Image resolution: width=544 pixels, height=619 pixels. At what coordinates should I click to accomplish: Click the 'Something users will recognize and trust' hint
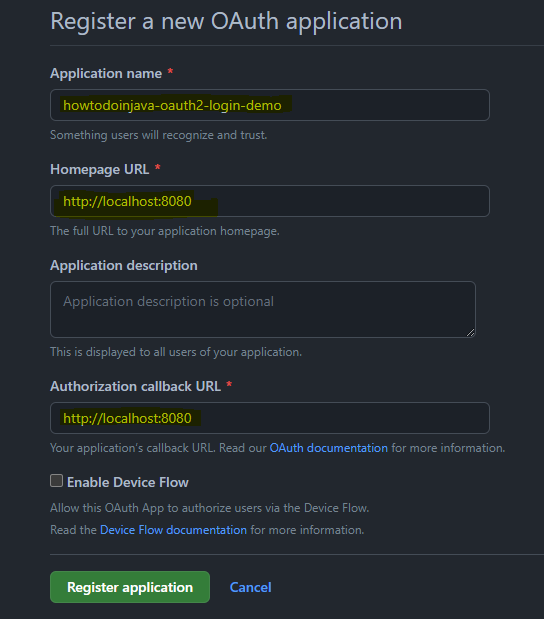[x=159, y=135]
